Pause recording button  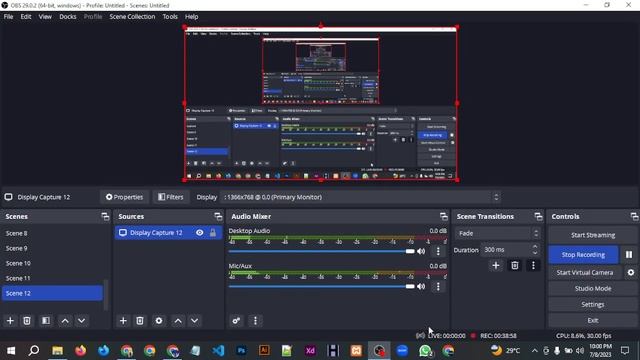pyautogui.click(x=629, y=255)
